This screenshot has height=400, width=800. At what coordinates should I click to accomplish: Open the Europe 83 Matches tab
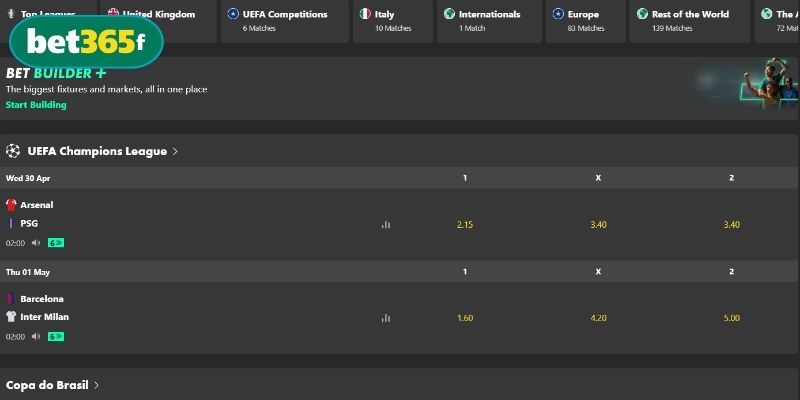(x=586, y=21)
